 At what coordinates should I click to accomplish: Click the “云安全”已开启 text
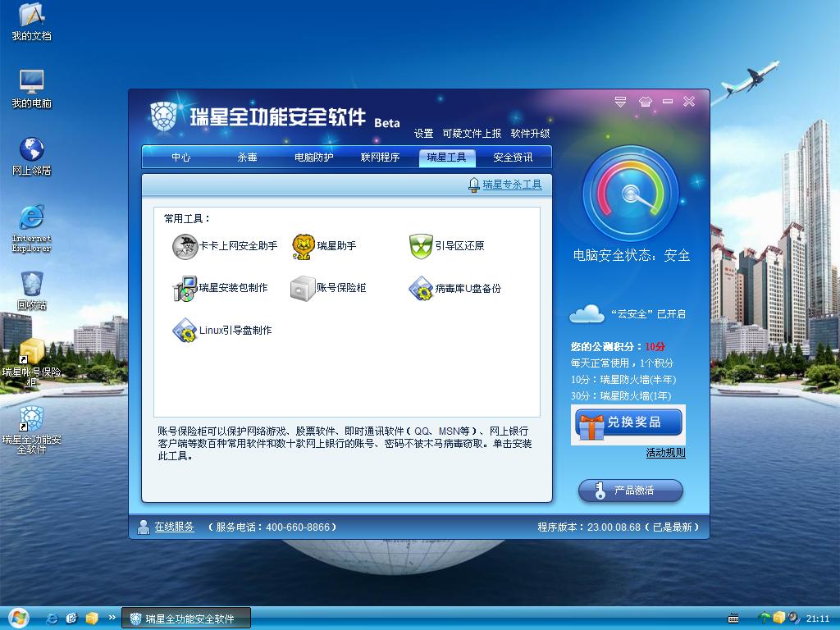[x=648, y=314]
